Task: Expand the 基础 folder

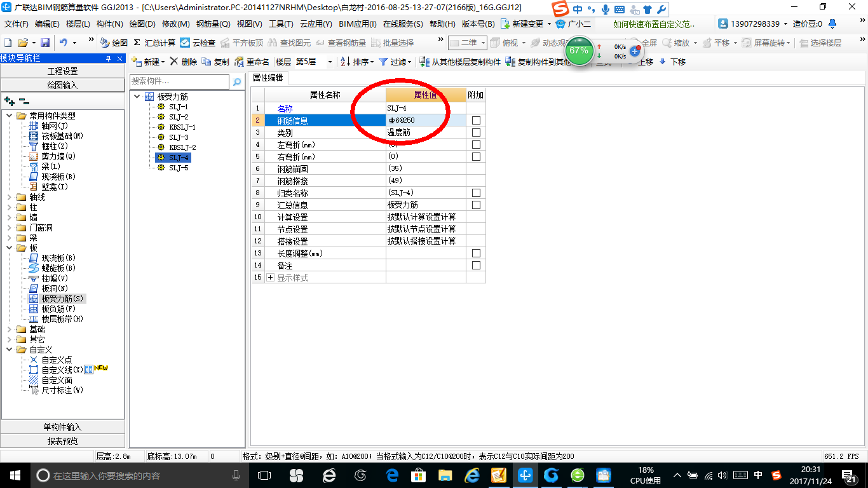Action: 10,329
